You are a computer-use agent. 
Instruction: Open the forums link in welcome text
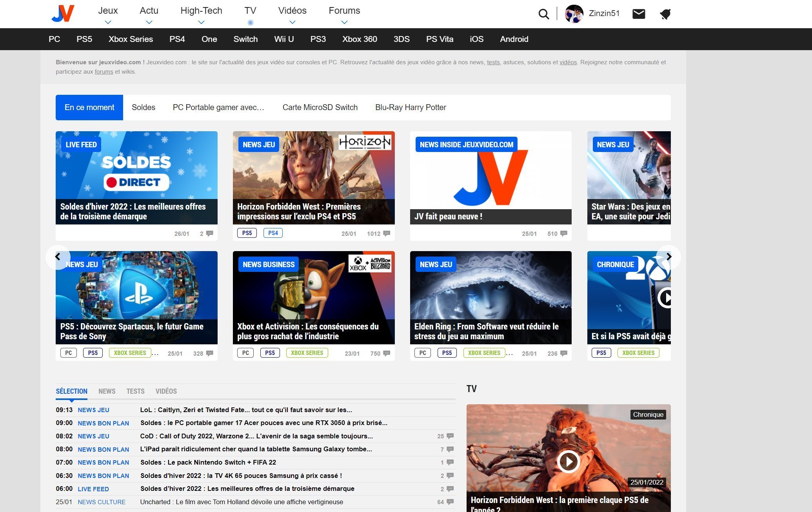pyautogui.click(x=104, y=72)
